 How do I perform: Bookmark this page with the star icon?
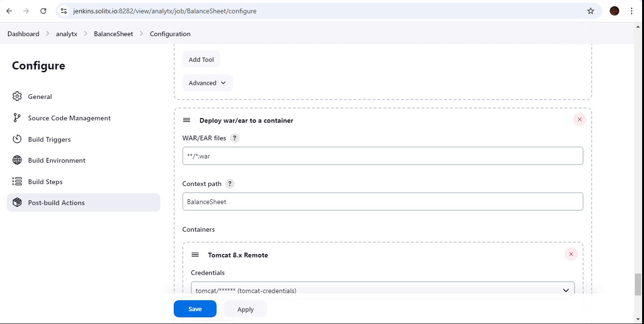[591, 11]
